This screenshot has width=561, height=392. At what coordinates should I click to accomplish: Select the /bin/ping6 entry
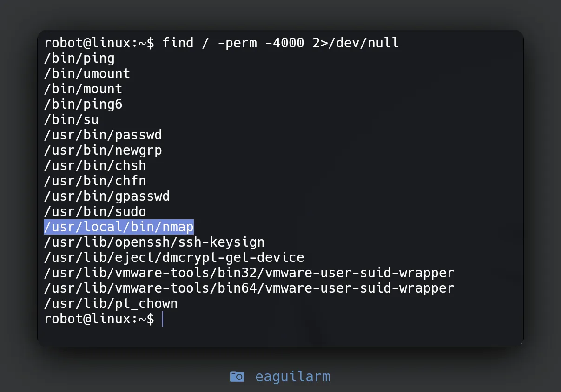(x=83, y=105)
